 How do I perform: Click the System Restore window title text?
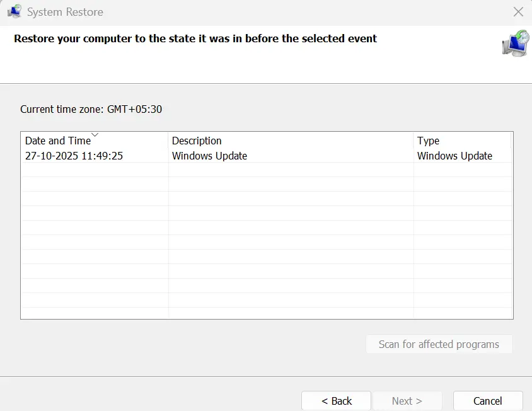click(65, 12)
